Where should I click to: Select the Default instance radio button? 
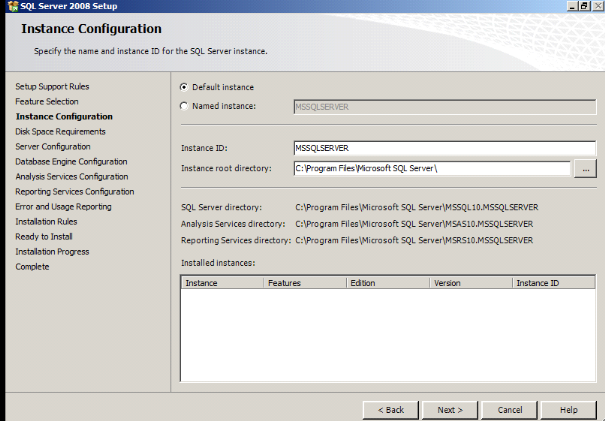[184, 87]
